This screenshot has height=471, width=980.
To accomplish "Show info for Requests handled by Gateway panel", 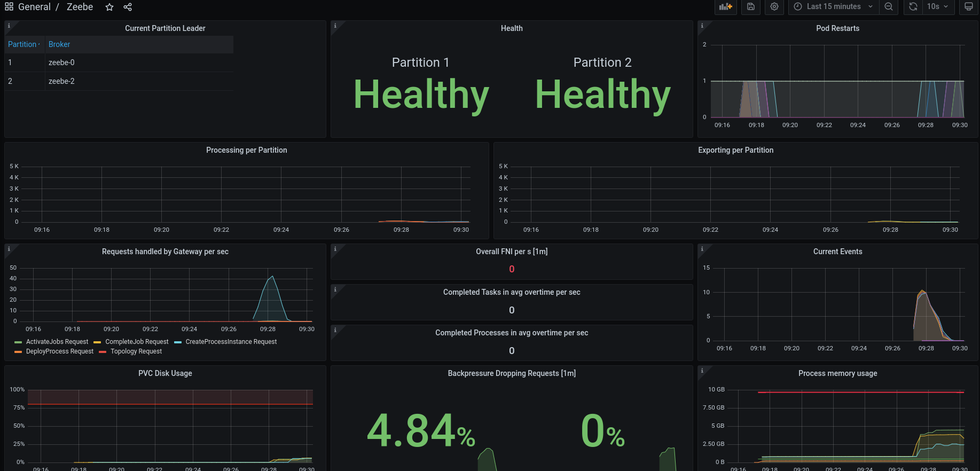I will tap(9, 249).
